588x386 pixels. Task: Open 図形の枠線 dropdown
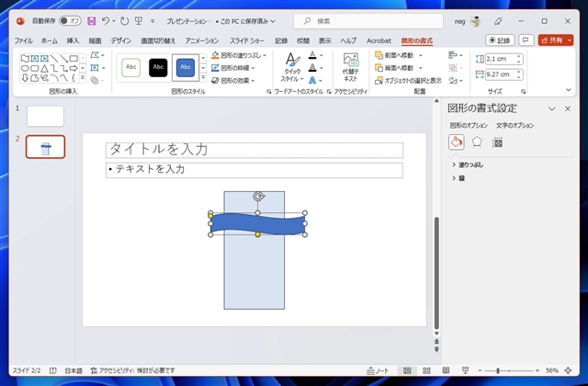click(x=233, y=68)
